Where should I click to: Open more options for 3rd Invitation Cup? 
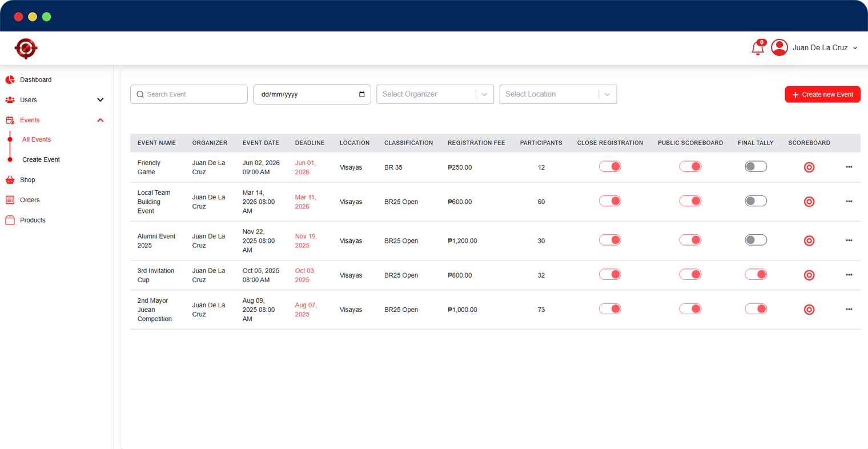click(849, 275)
